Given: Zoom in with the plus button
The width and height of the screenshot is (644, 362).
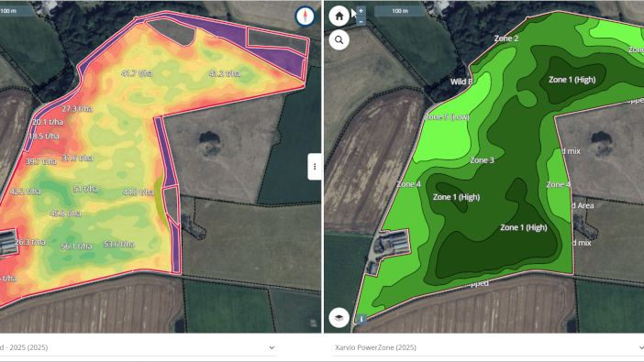Looking at the screenshot, I should pos(361,11).
